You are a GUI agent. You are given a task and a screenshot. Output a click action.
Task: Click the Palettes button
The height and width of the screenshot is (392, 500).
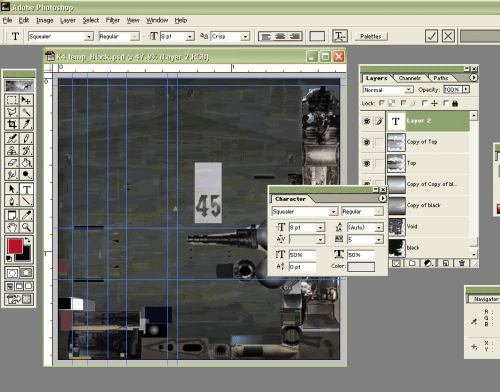pos(370,36)
